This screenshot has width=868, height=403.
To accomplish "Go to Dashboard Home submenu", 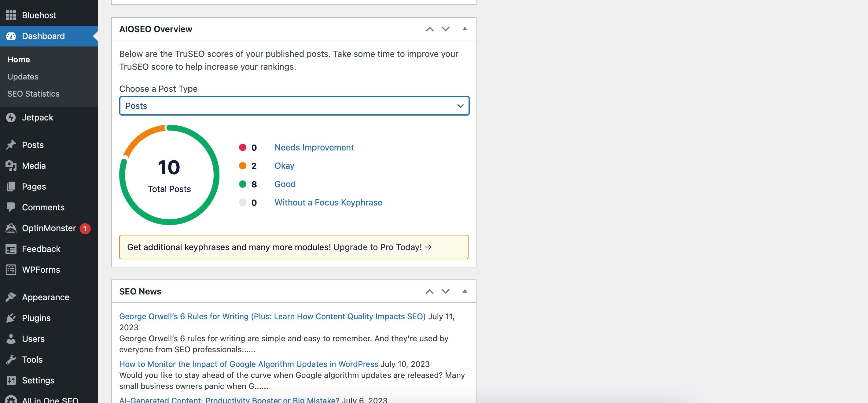I will pos(19,60).
